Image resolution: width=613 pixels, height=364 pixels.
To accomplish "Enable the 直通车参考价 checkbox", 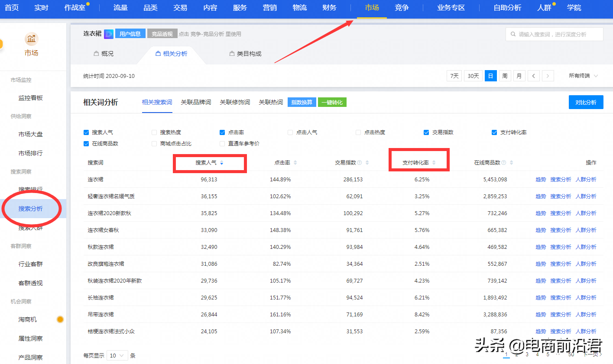I will click(222, 143).
